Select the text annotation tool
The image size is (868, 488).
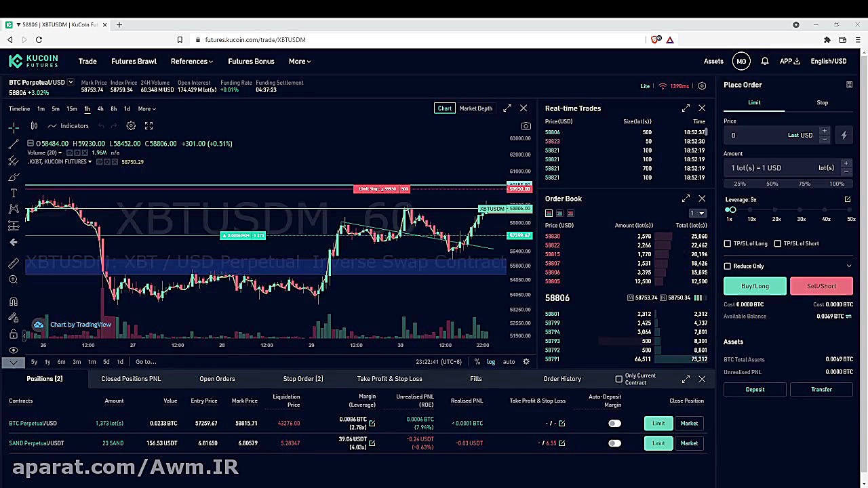(x=14, y=193)
